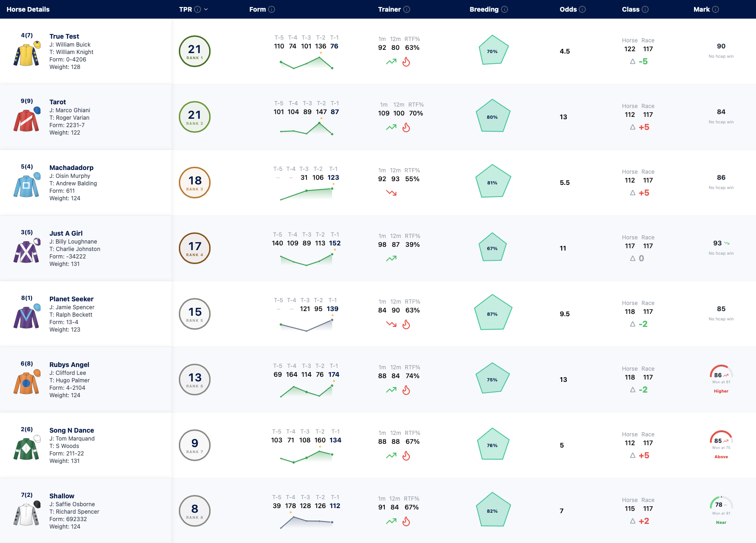The width and height of the screenshot is (756, 543).
Task: Click Song N Dance form sparkline chart
Action: [306, 456]
